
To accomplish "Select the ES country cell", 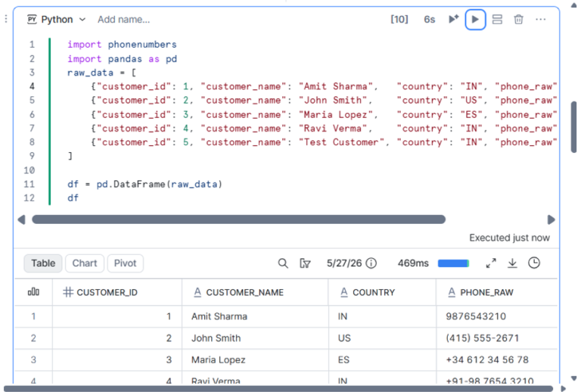I will (382, 359).
